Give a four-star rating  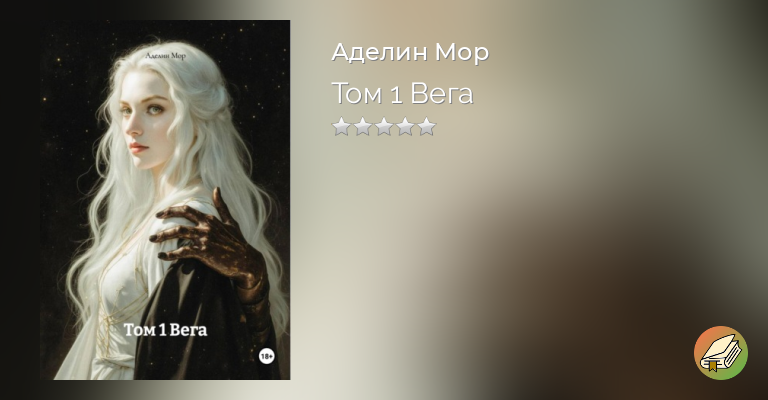click(405, 126)
